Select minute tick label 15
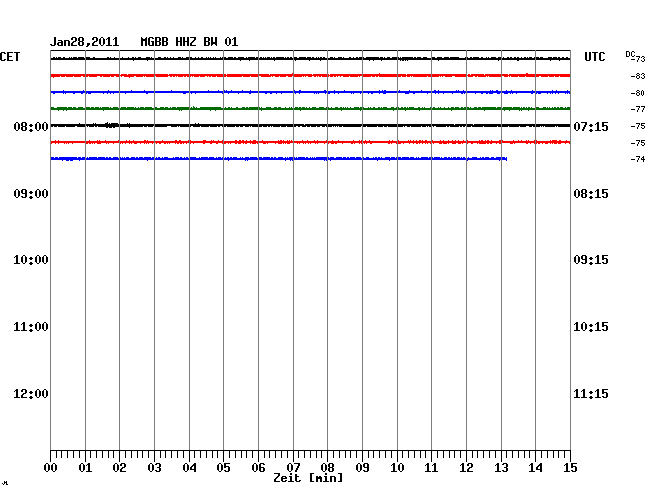Image resolution: width=650 pixels, height=494 pixels. tap(570, 468)
